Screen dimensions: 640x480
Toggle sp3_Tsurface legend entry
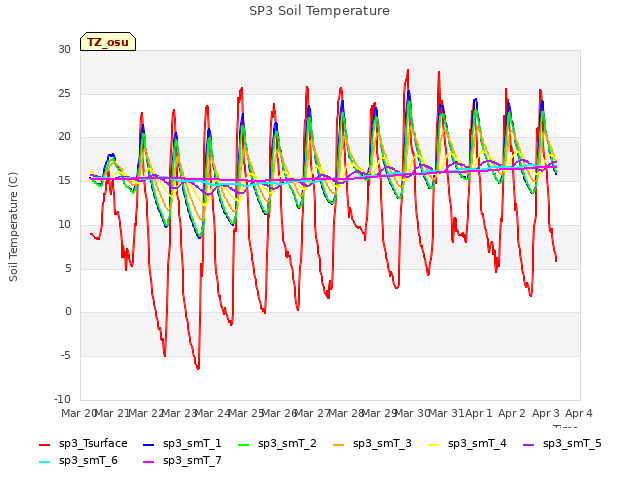(x=83, y=444)
